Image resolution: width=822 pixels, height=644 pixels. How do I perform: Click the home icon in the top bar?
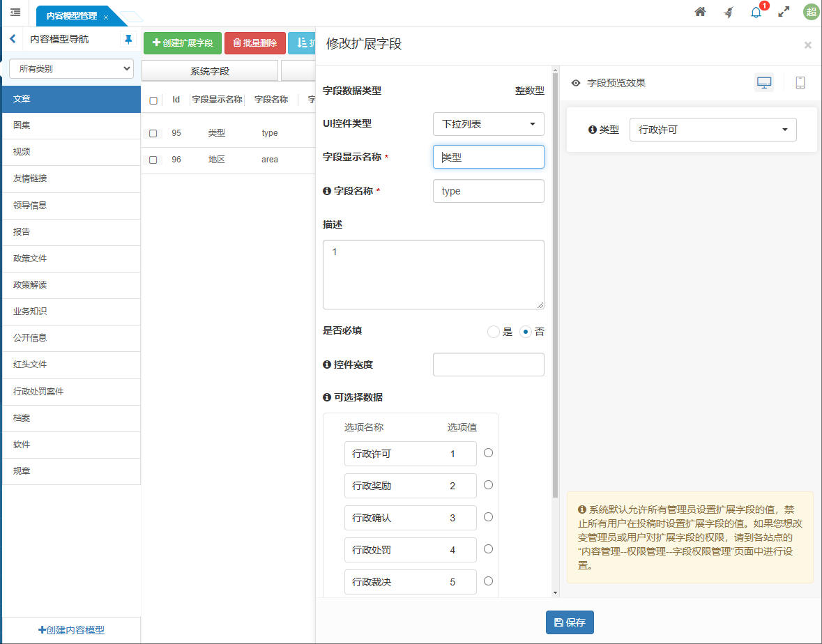click(699, 13)
